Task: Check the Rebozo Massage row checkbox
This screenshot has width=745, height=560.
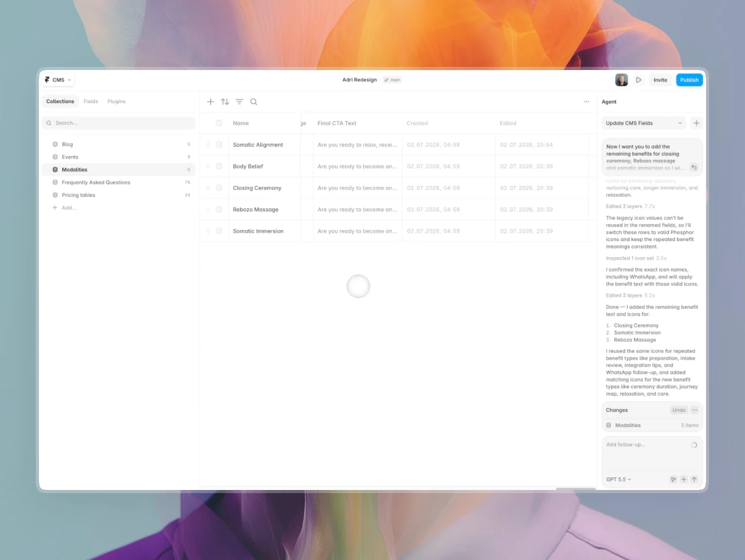Action: pyautogui.click(x=219, y=209)
